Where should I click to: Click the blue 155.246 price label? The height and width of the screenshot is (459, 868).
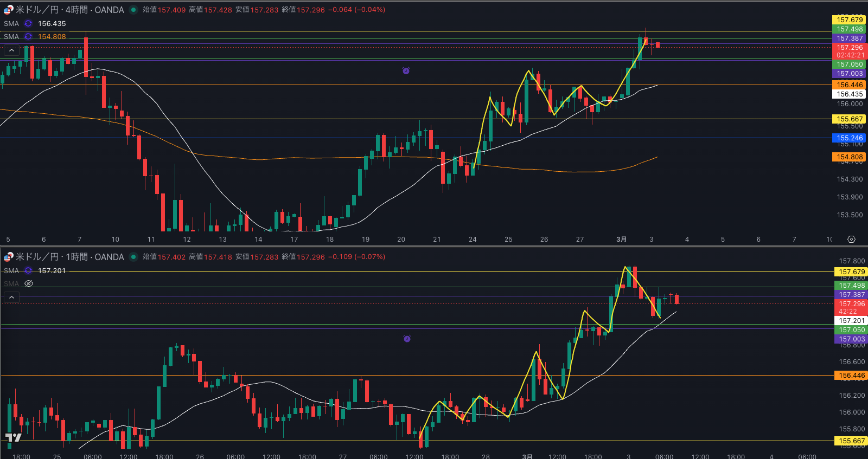tap(849, 138)
